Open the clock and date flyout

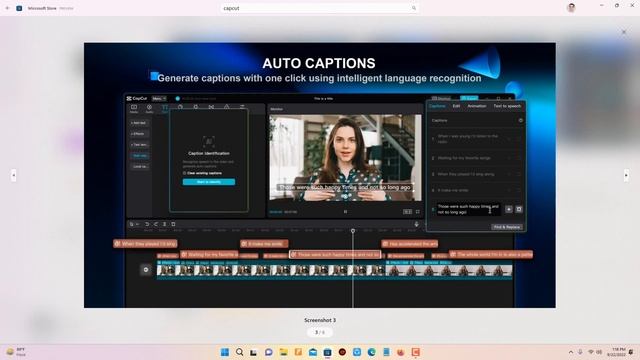point(616,352)
